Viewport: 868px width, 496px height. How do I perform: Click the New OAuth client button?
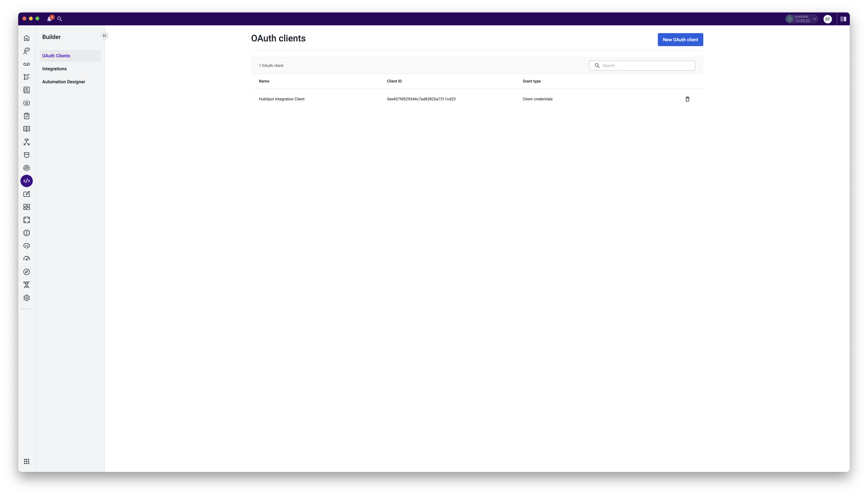click(x=680, y=39)
